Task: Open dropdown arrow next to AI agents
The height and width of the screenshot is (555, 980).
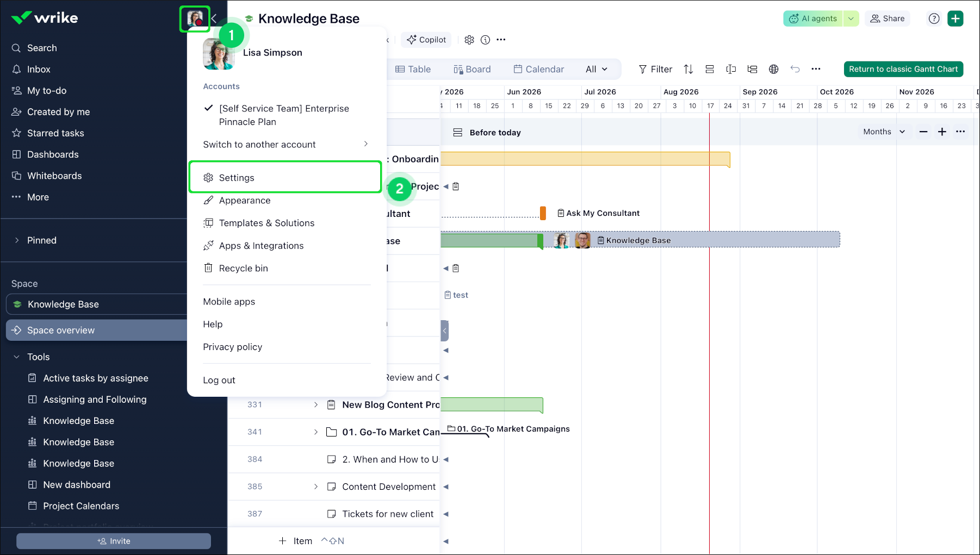Action: point(851,18)
